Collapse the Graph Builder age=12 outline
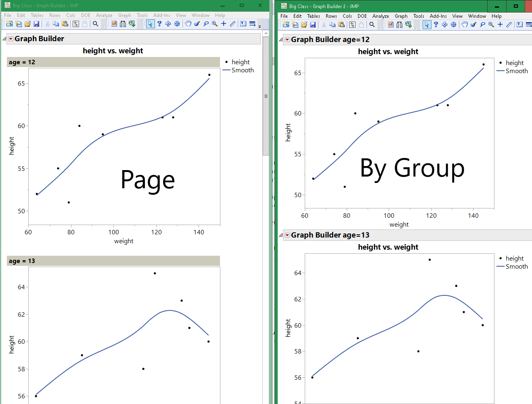The width and height of the screenshot is (532, 404). click(280, 39)
